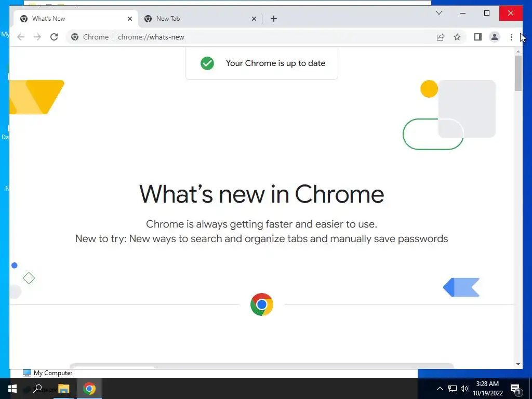Open the side panel icon

tap(478, 37)
